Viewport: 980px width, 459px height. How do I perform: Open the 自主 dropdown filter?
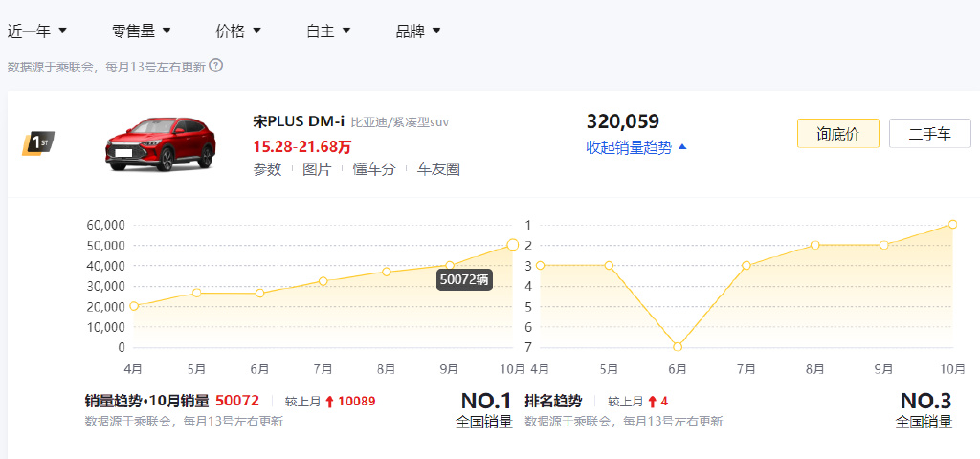[x=328, y=32]
